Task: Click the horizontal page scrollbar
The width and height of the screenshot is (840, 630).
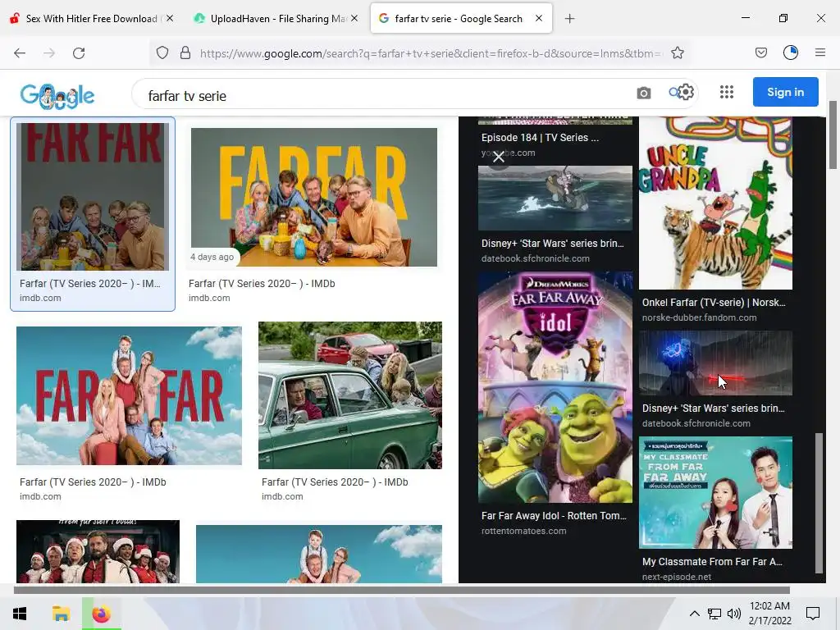Action: [402, 591]
